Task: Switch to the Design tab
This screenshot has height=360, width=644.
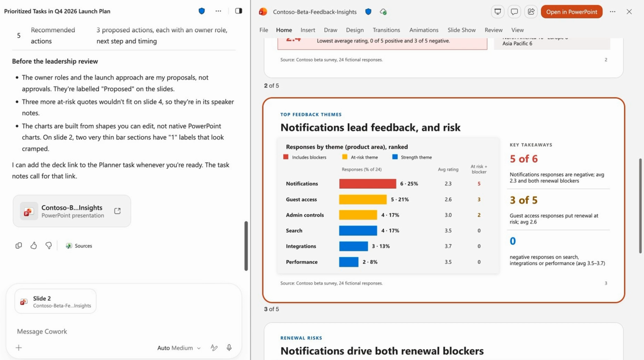Action: pos(355,30)
